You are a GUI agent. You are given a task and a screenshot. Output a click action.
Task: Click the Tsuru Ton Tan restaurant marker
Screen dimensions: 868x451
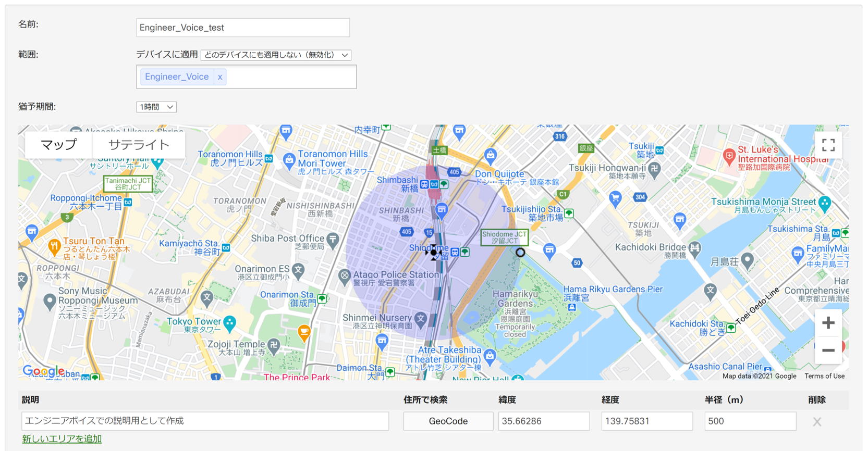click(54, 247)
